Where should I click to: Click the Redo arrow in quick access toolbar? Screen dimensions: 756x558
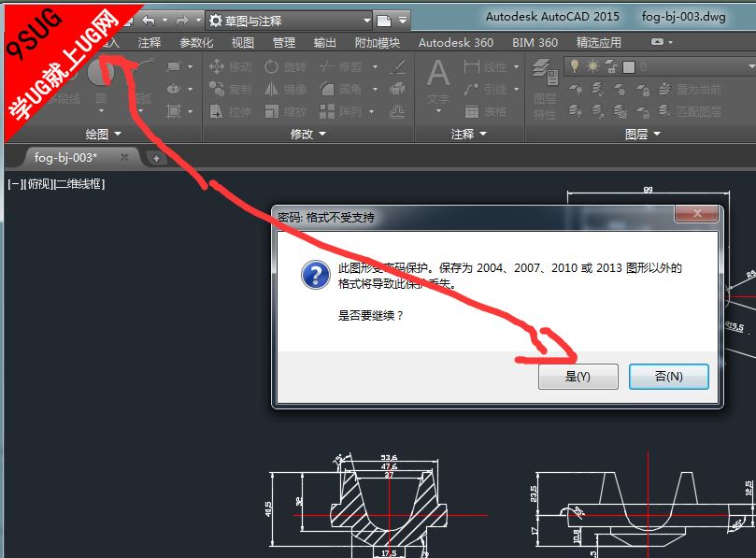pyautogui.click(x=182, y=21)
